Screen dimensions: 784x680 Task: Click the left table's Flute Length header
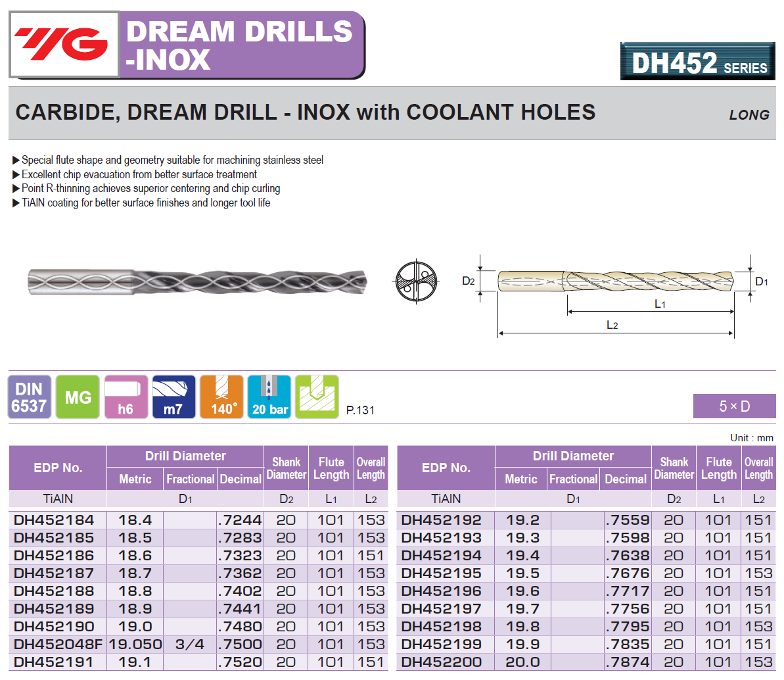331,468
